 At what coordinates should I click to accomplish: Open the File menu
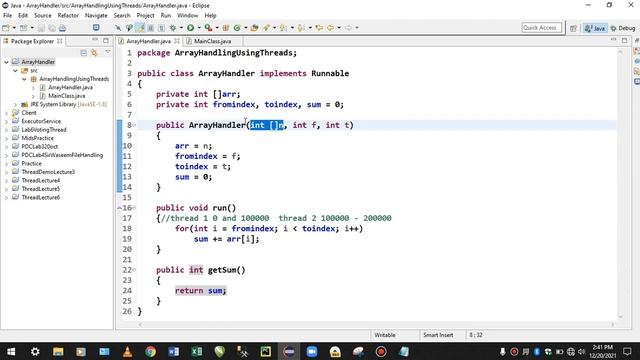tap(7, 16)
